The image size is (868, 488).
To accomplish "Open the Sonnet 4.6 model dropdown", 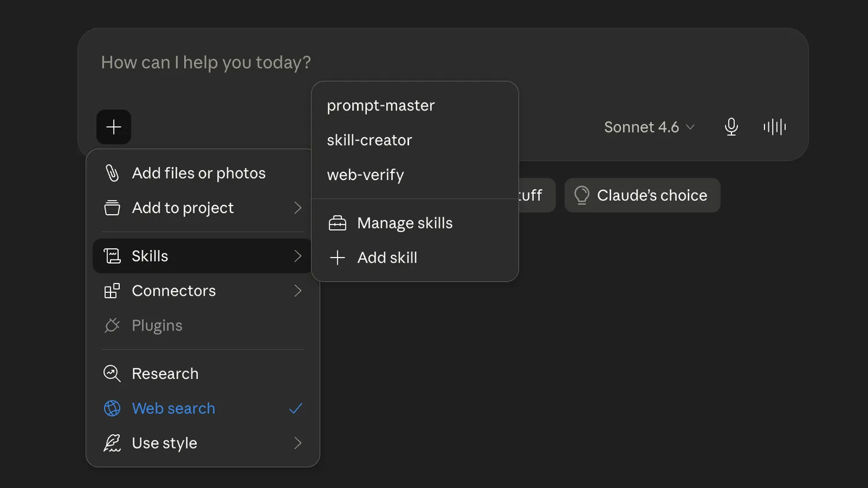I will tap(649, 127).
